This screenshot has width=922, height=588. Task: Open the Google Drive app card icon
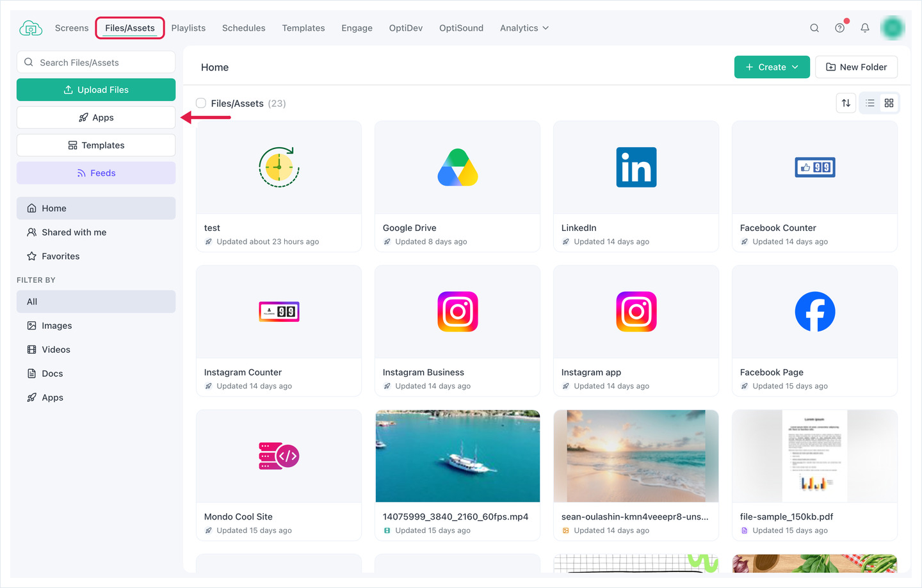click(x=458, y=168)
